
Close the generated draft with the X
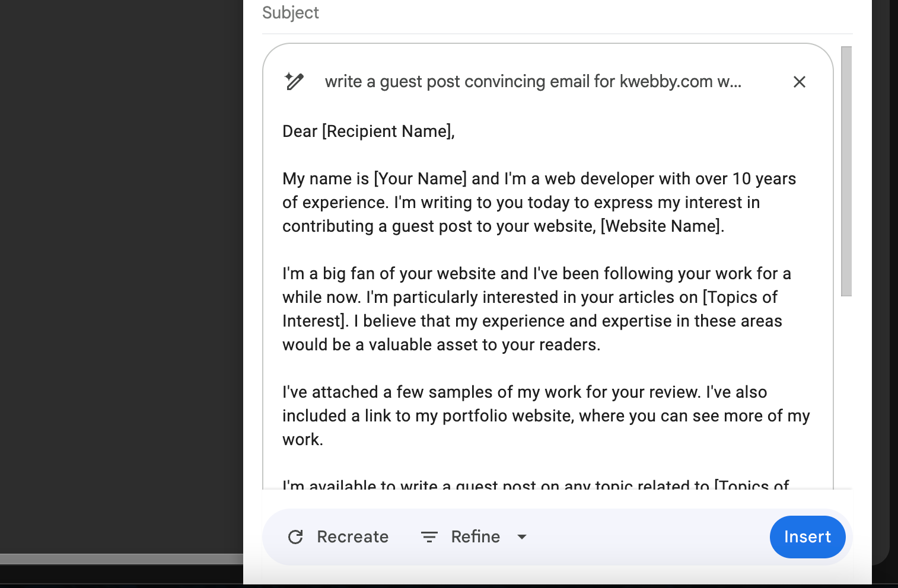[x=799, y=82]
